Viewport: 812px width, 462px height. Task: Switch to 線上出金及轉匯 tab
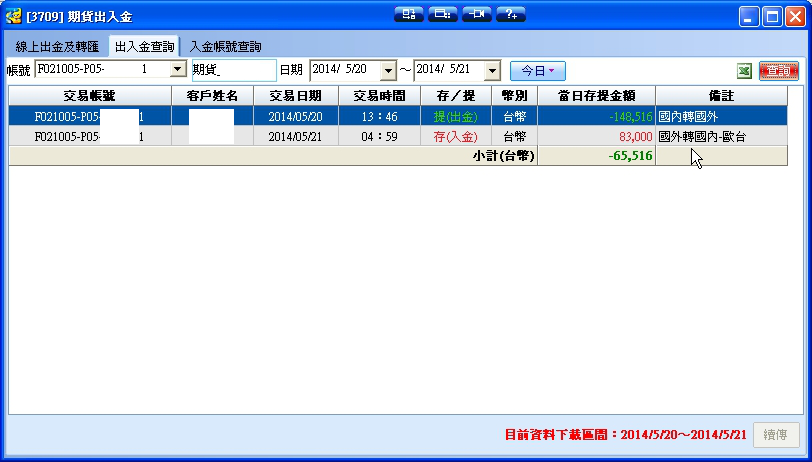click(x=57, y=47)
